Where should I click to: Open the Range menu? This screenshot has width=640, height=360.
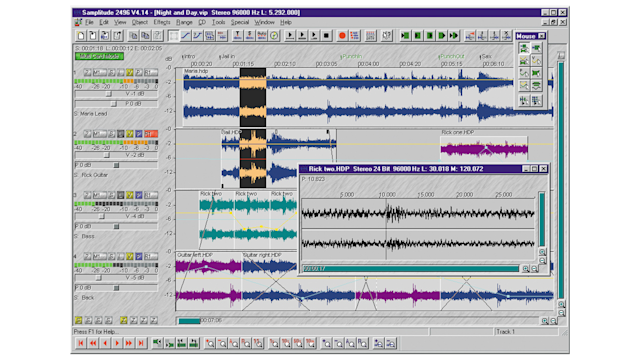[184, 22]
